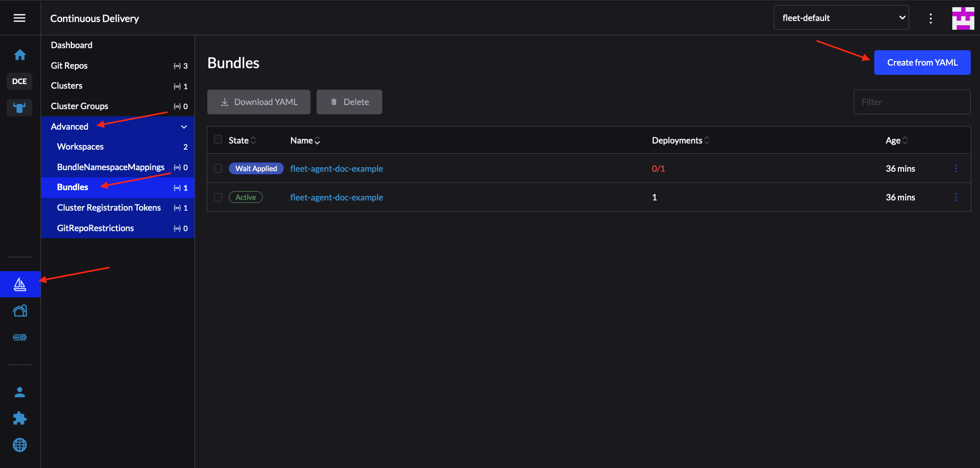The width and height of the screenshot is (980, 468).
Task: Open the Home page from the sidebar
Action: click(19, 54)
